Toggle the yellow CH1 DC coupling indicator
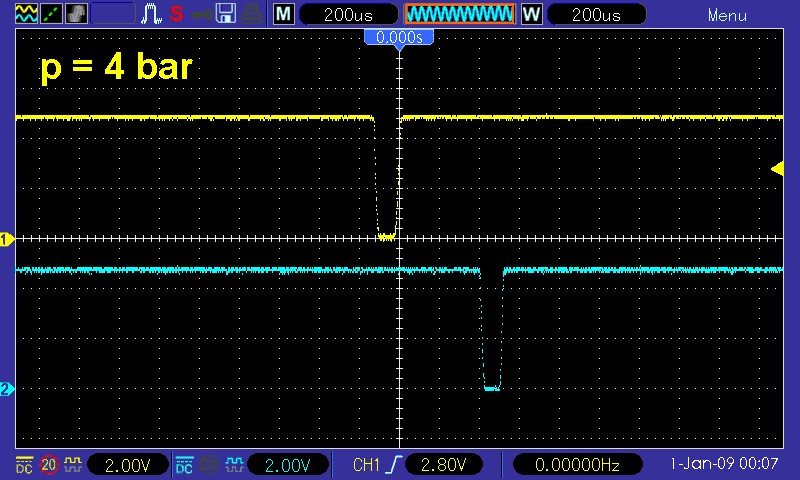This screenshot has height=480, width=800. 24,465
